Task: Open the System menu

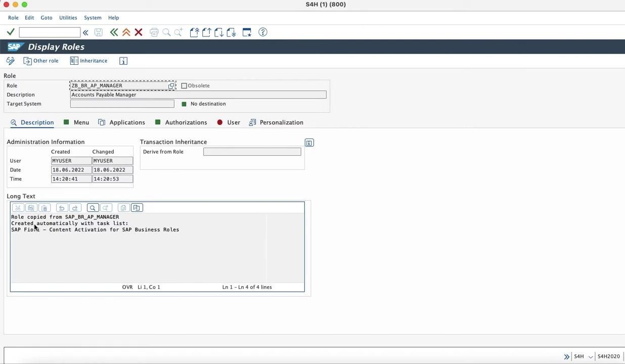Action: [93, 18]
